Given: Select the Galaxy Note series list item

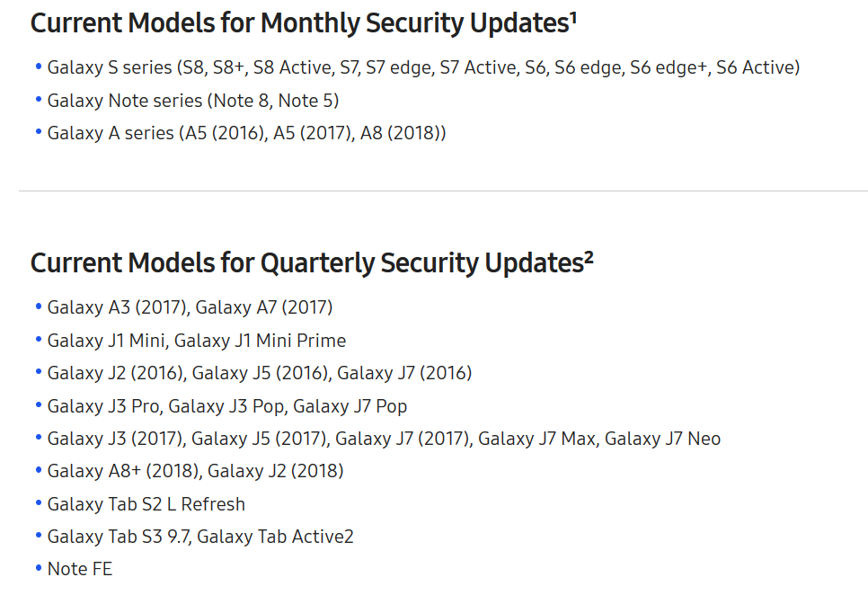Looking at the screenshot, I should tap(192, 101).
